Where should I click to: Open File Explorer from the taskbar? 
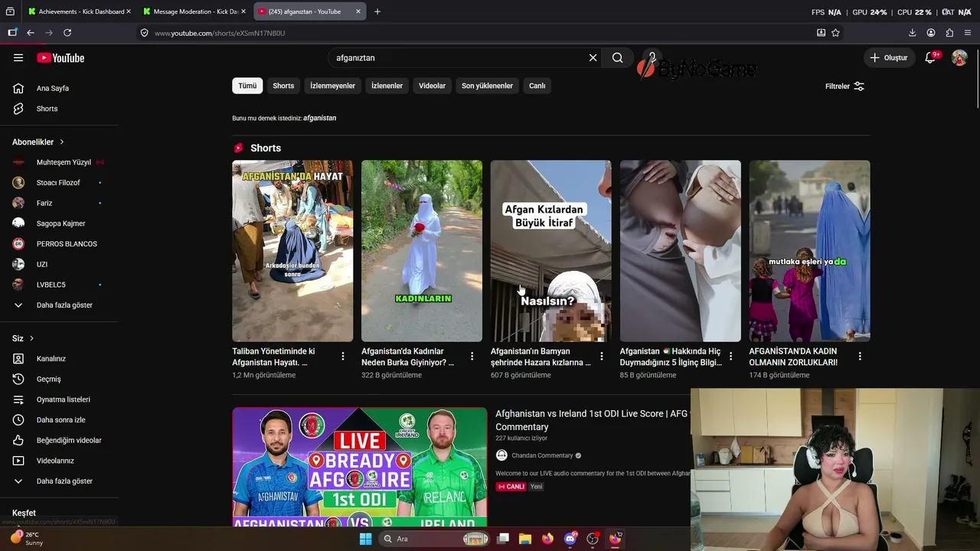pos(525,539)
